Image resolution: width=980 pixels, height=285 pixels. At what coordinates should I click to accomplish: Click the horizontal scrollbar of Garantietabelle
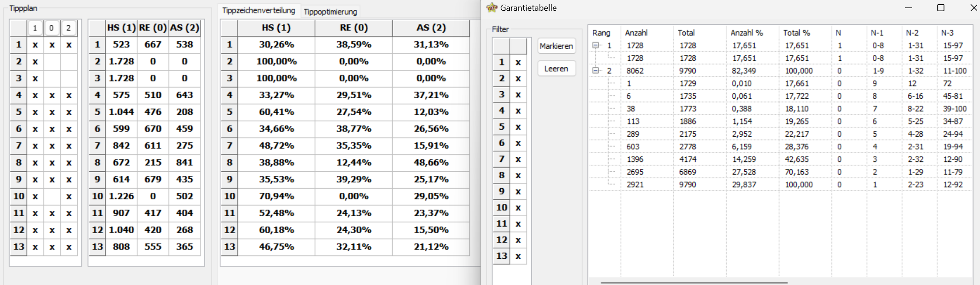click(x=694, y=282)
